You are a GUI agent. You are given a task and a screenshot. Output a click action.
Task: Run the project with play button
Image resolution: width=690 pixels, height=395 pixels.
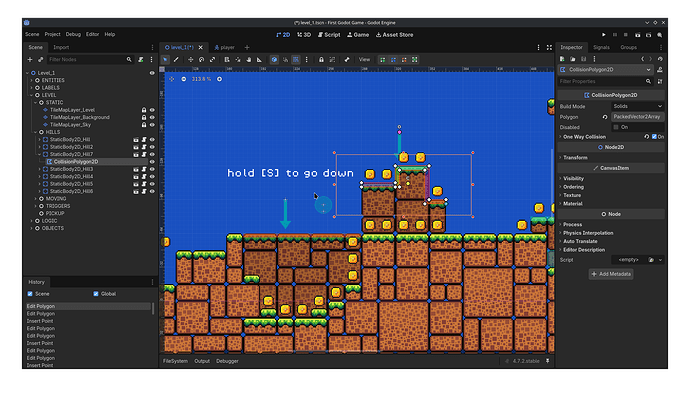pos(604,35)
